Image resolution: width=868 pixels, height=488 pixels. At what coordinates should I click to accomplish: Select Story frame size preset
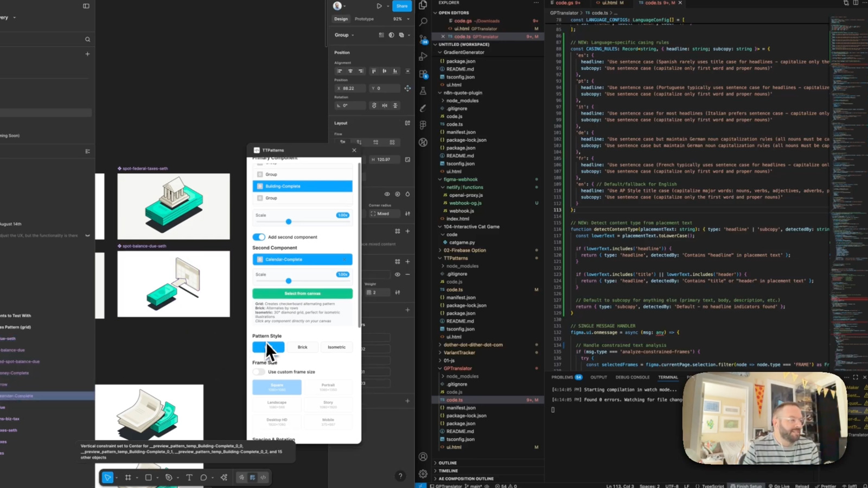(328, 404)
